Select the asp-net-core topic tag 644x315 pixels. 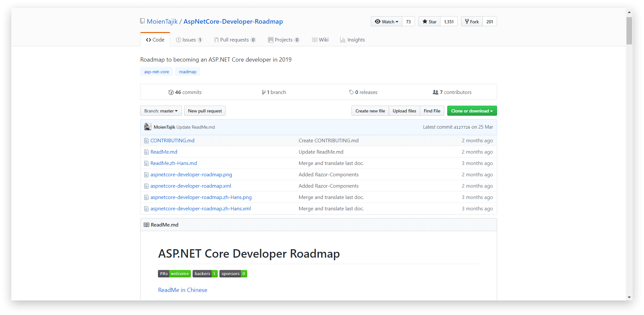click(x=156, y=72)
